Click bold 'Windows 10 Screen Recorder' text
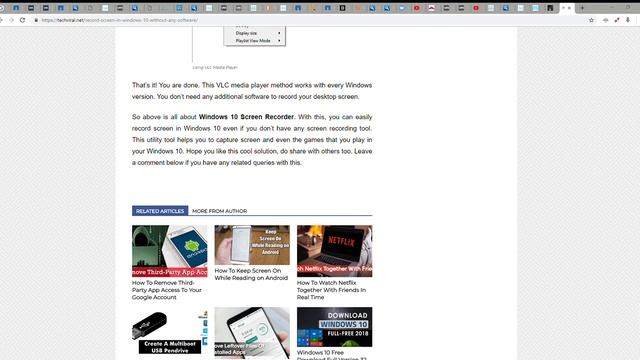 click(x=246, y=117)
